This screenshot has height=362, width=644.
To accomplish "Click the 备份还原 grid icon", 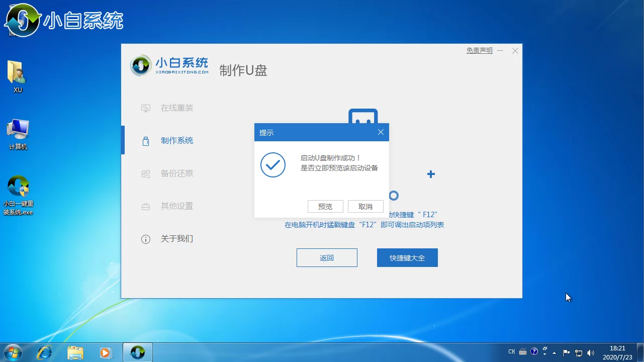I will click(x=146, y=174).
